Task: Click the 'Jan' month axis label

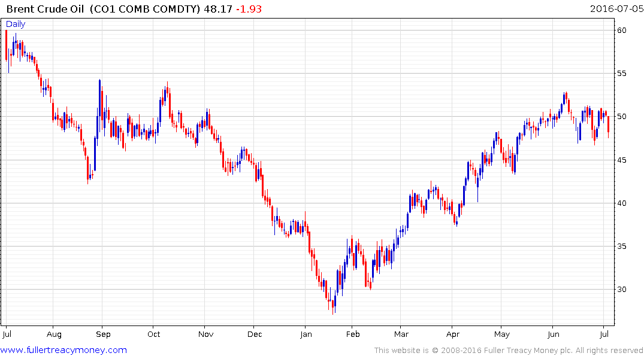Action: coord(306,334)
